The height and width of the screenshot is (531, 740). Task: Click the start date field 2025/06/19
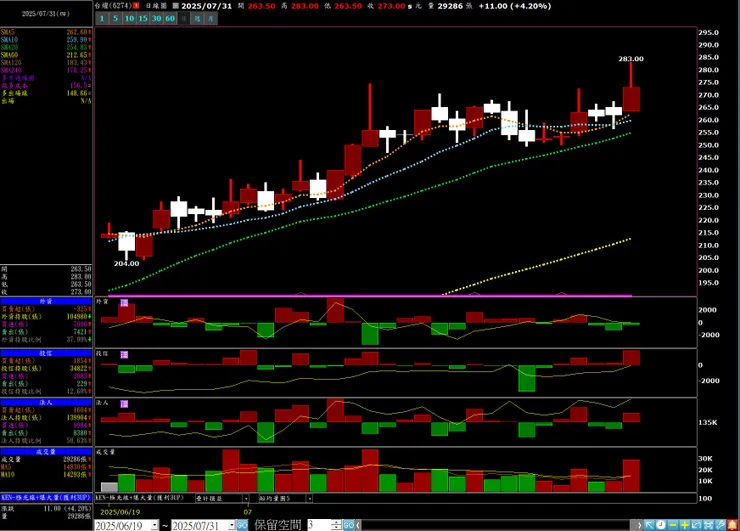coord(123,525)
